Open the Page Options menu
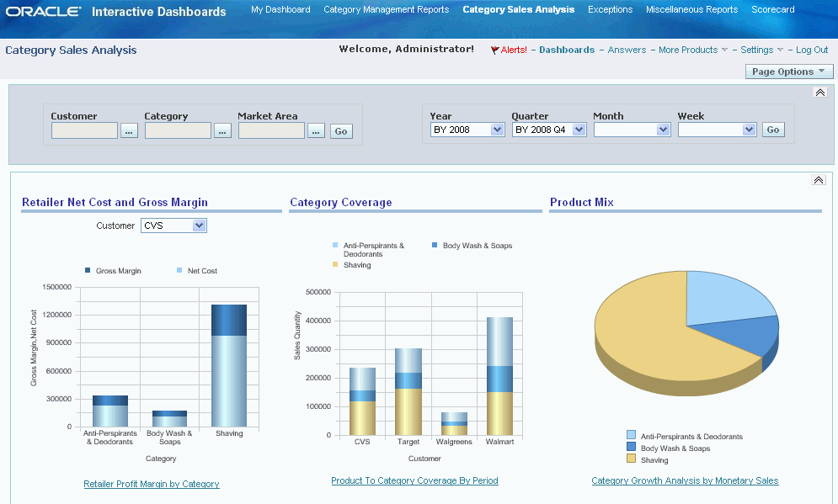This screenshot has width=838, height=504. pos(789,72)
